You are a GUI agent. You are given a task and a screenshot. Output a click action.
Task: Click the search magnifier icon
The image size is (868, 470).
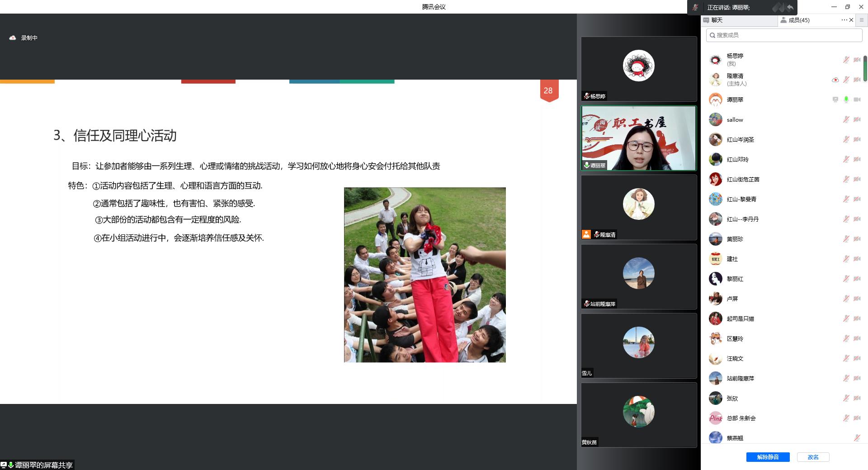click(712, 35)
